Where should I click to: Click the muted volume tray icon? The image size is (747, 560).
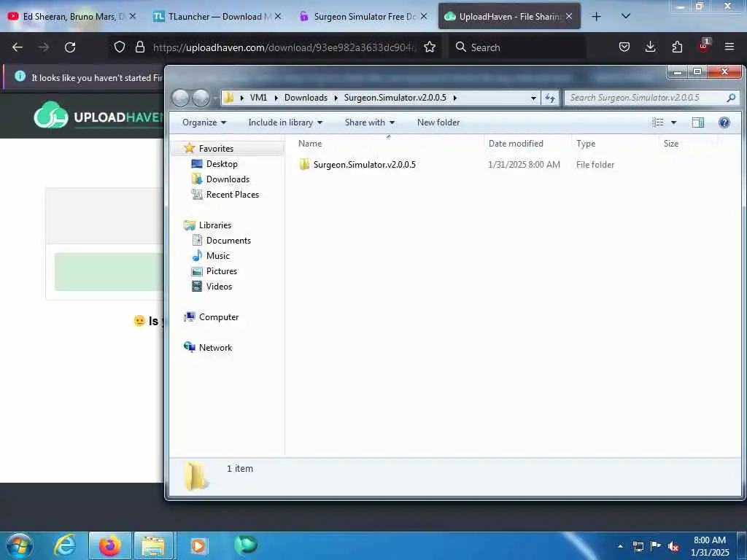(673, 546)
